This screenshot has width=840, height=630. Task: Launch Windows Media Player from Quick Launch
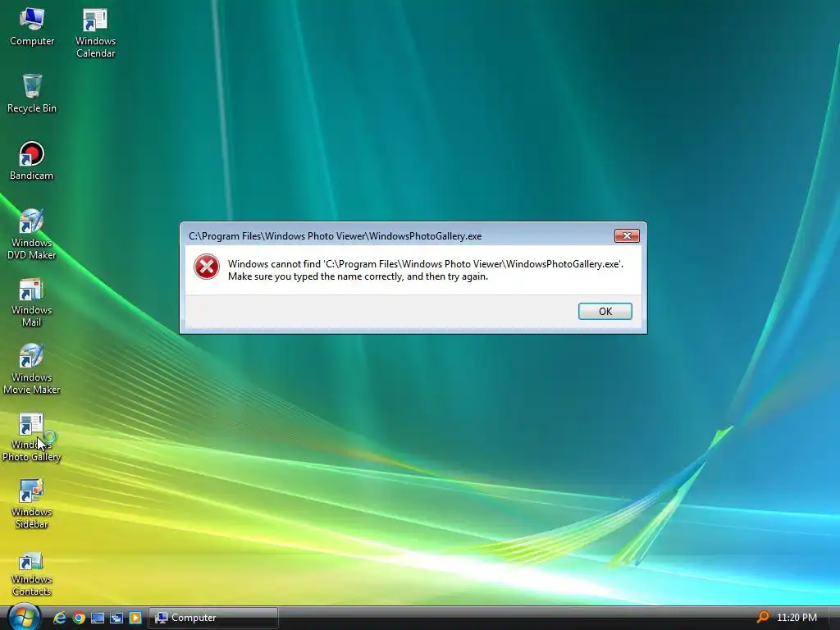(x=135, y=618)
